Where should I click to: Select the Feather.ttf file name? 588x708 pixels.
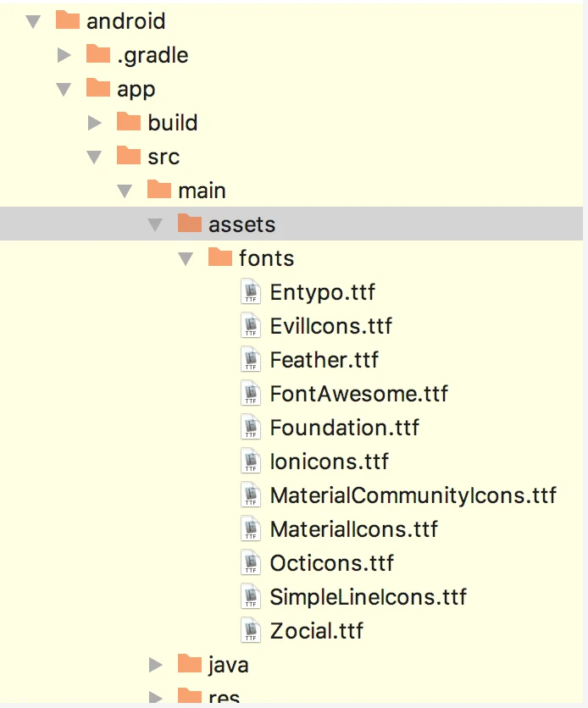tap(325, 360)
